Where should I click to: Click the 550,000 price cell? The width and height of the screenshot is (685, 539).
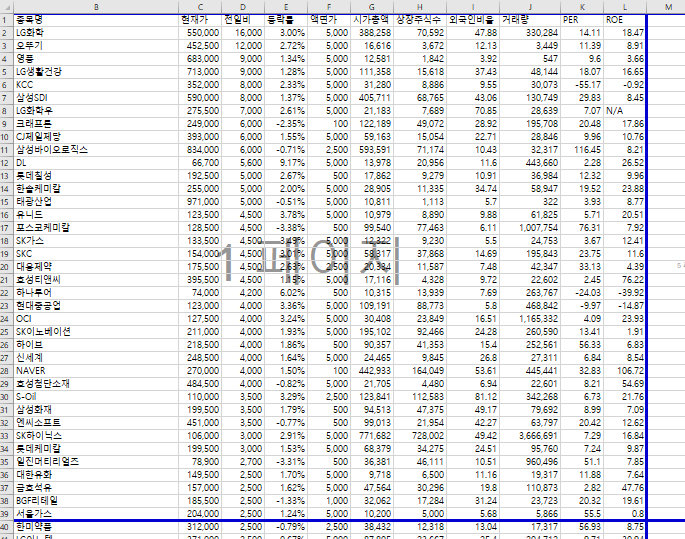pyautogui.click(x=200, y=33)
